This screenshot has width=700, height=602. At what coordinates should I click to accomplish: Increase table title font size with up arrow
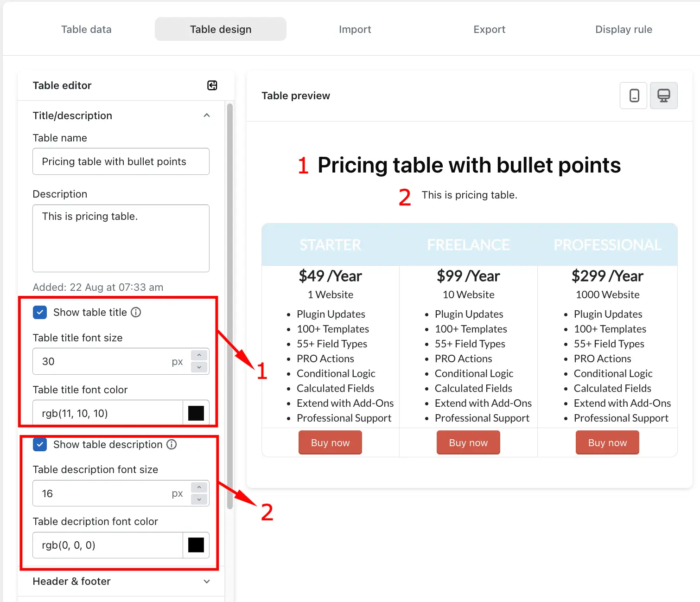tap(199, 355)
